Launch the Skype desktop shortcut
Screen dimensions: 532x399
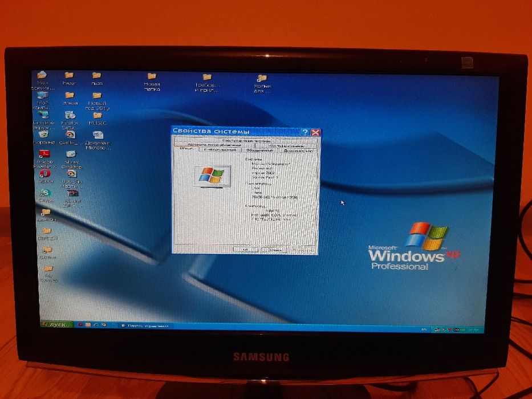pos(46,196)
